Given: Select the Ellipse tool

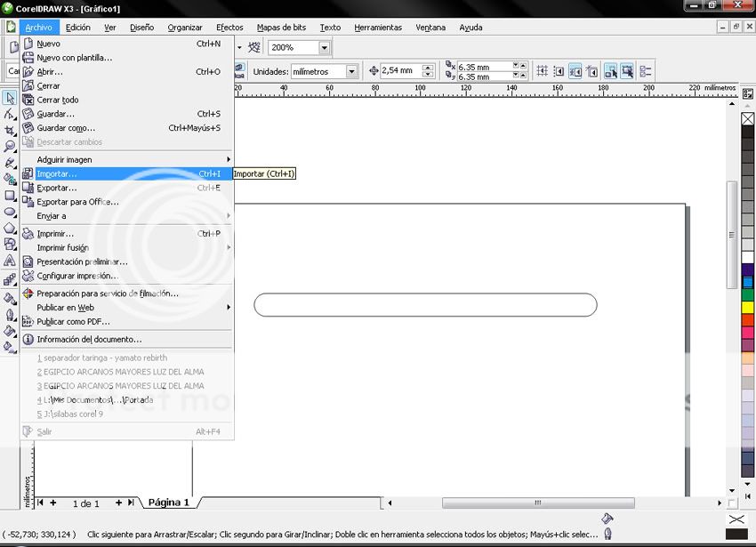Looking at the screenshot, I should click(10, 212).
